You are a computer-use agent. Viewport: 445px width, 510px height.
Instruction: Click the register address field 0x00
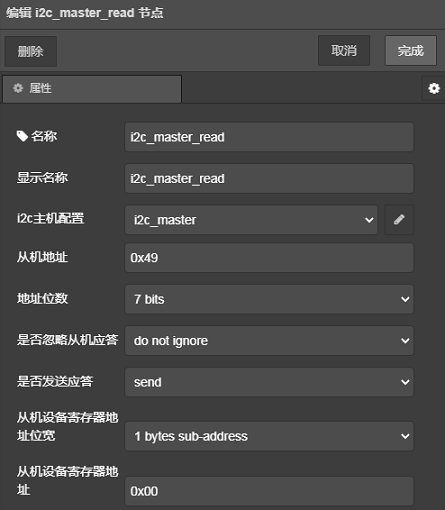coord(269,491)
